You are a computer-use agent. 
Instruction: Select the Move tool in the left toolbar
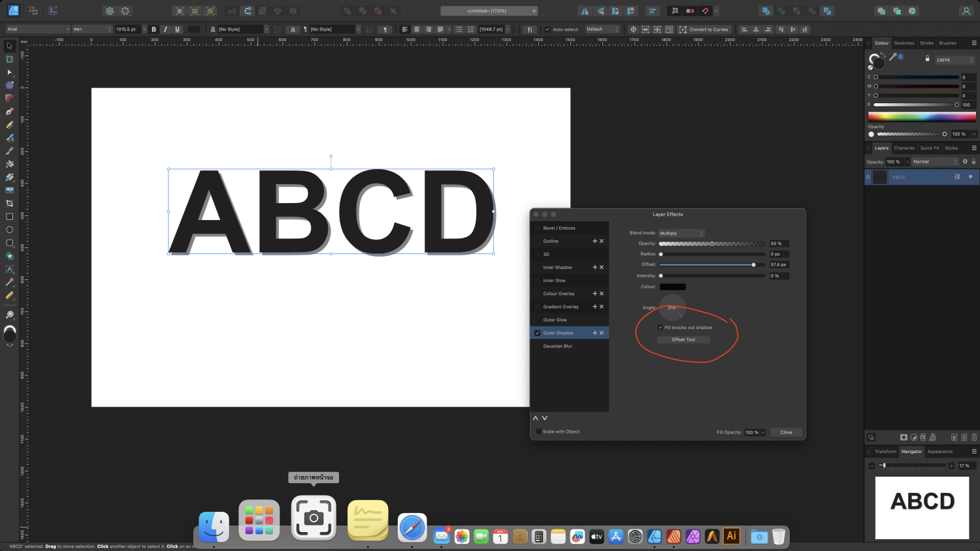9,46
